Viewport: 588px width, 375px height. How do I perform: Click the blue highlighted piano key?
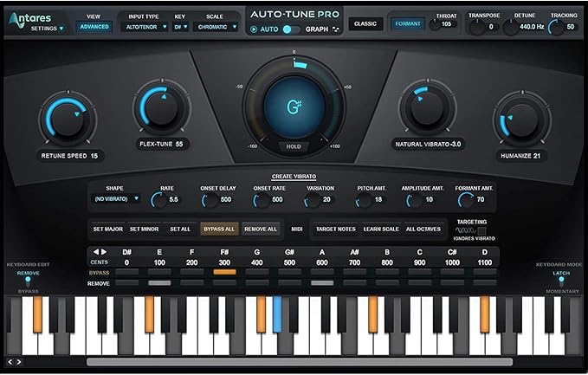click(277, 314)
